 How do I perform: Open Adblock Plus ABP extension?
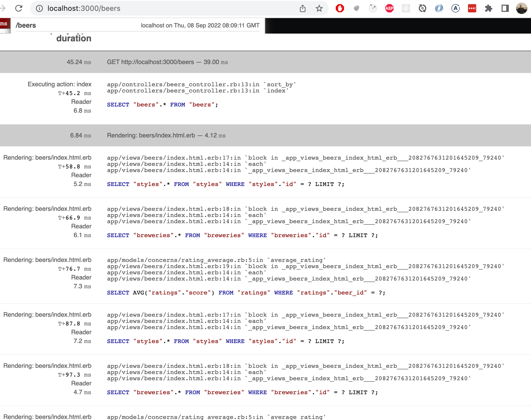tap(389, 9)
